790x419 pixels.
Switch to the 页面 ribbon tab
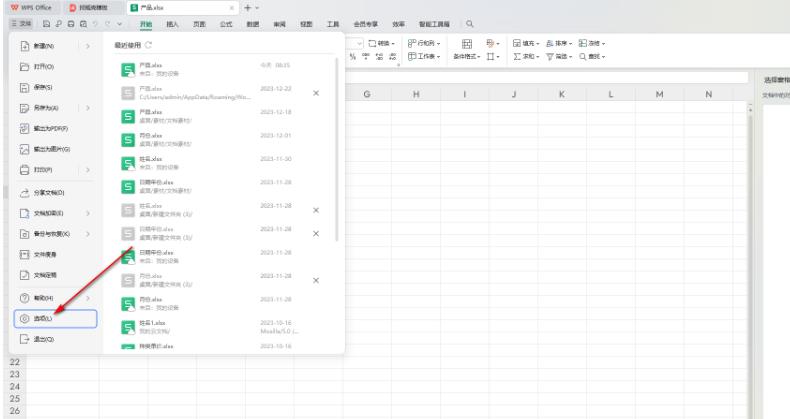(199, 24)
